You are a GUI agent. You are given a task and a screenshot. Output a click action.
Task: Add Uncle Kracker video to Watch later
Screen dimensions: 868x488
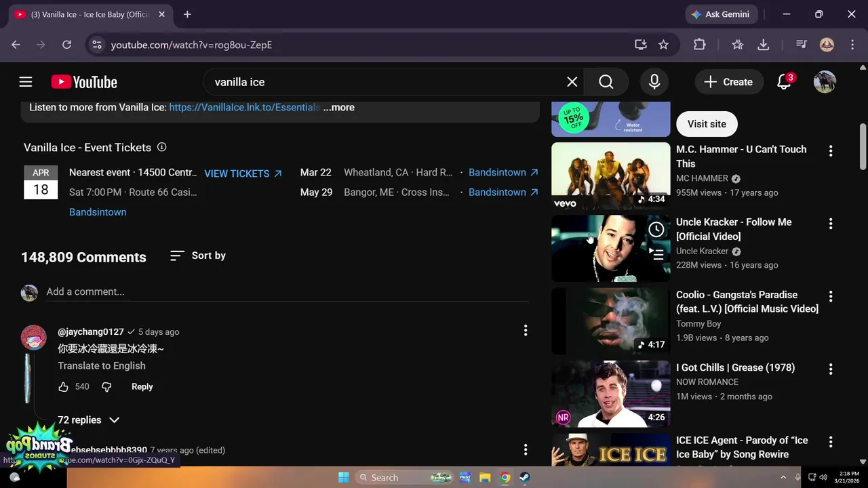tap(656, 230)
